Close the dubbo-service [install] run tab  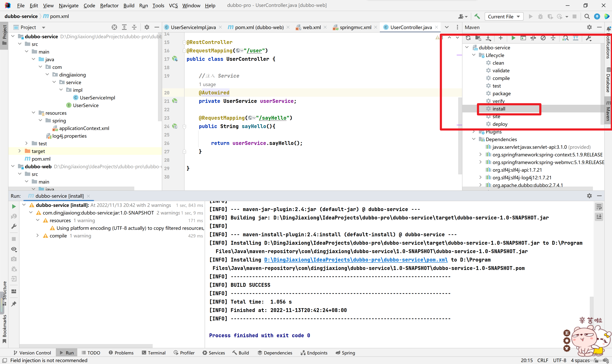click(88, 196)
